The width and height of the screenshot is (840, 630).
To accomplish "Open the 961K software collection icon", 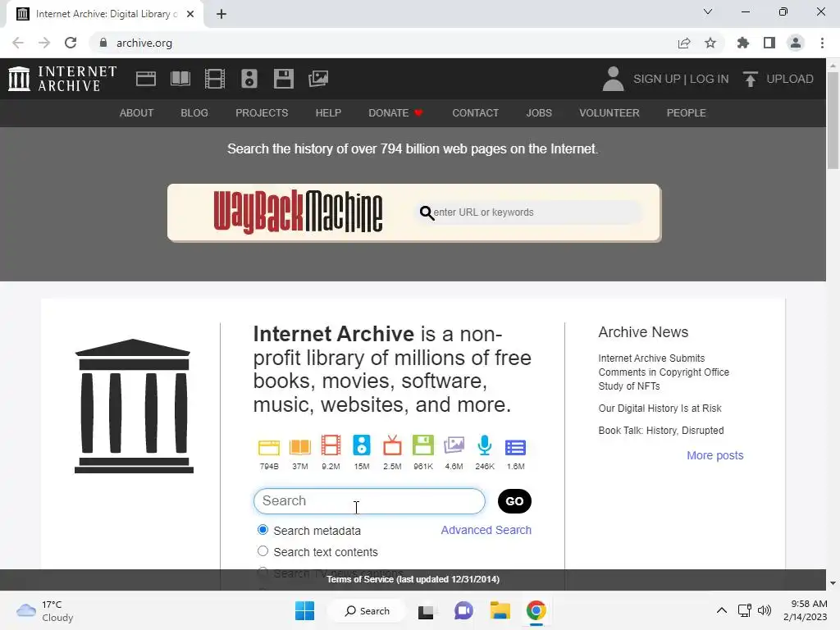I will point(422,445).
